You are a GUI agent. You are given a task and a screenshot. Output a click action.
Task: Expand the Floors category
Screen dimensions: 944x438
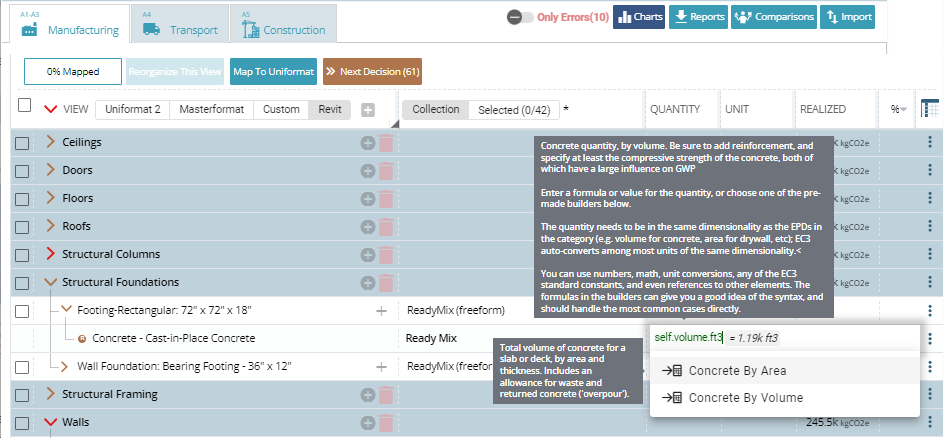click(50, 199)
